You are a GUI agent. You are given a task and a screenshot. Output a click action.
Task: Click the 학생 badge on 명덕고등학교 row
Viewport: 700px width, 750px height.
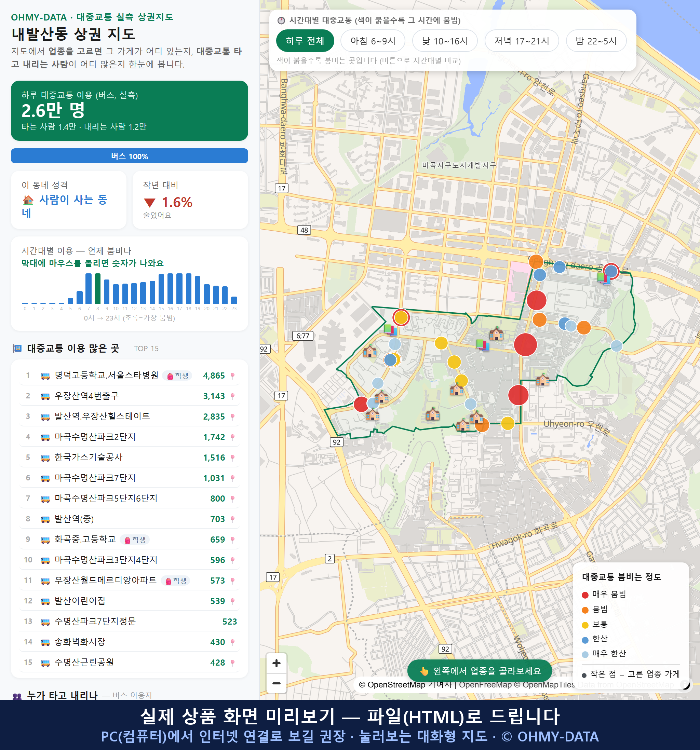(177, 376)
